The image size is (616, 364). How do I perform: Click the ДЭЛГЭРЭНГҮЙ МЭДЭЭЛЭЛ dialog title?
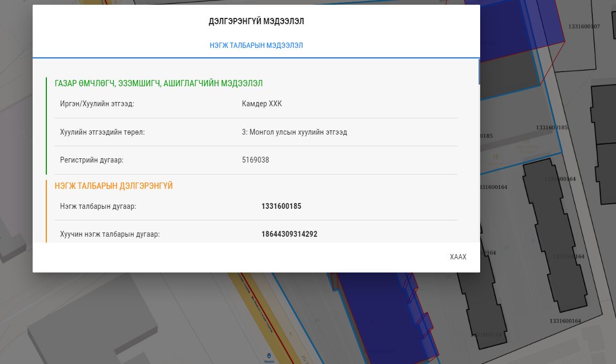click(256, 22)
